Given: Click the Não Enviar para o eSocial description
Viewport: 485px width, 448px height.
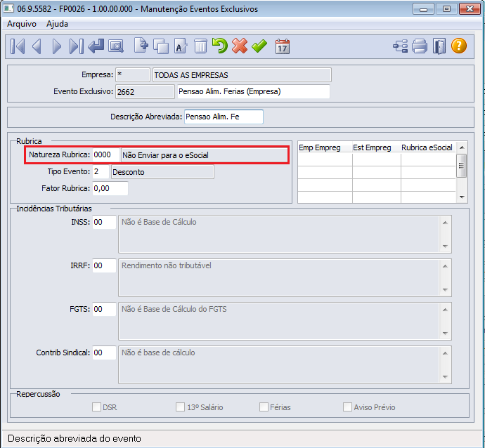Looking at the screenshot, I should click(204, 154).
